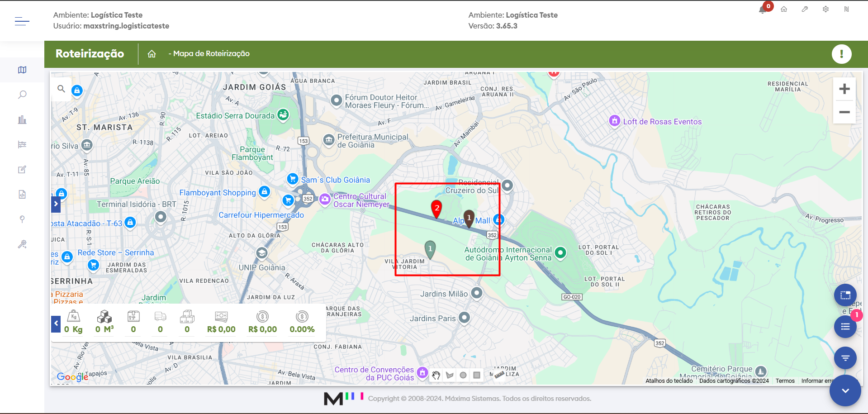Zoom in on the map
This screenshot has width=868, height=414.
[844, 89]
